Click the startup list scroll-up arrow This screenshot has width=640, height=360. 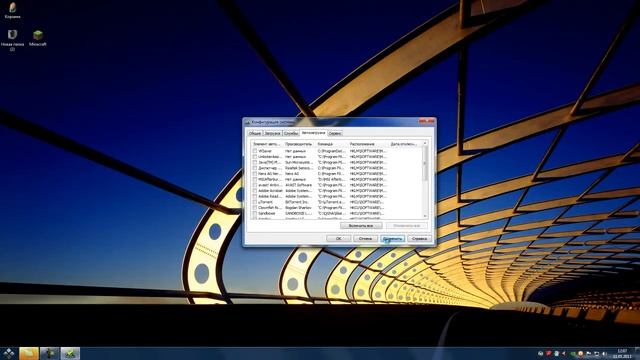(x=425, y=143)
